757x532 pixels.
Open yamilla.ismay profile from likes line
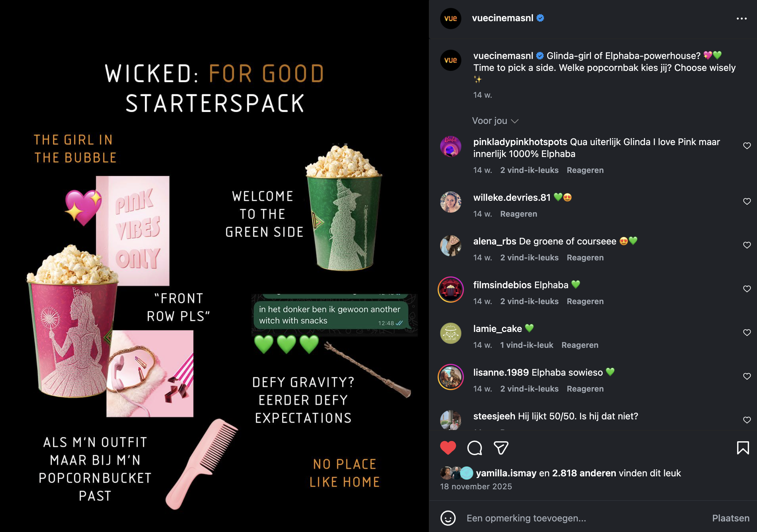[x=506, y=473]
